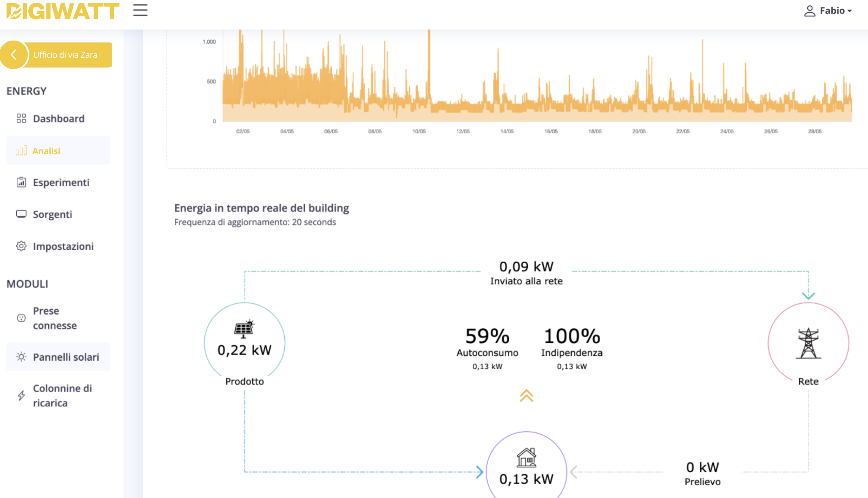Open the Fabio user dropdown
This screenshot has height=498, width=868.
(835, 11)
